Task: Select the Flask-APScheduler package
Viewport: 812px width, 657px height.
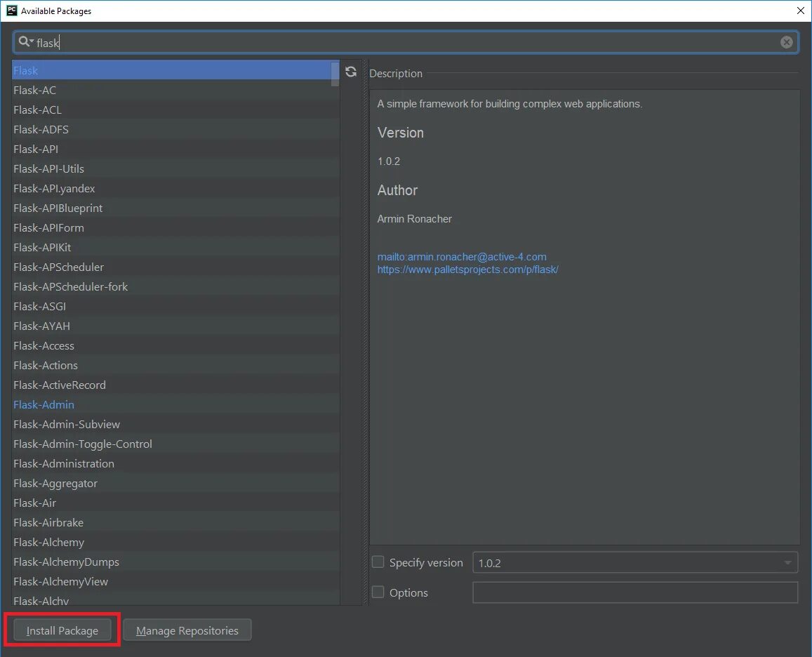Action: click(175, 267)
